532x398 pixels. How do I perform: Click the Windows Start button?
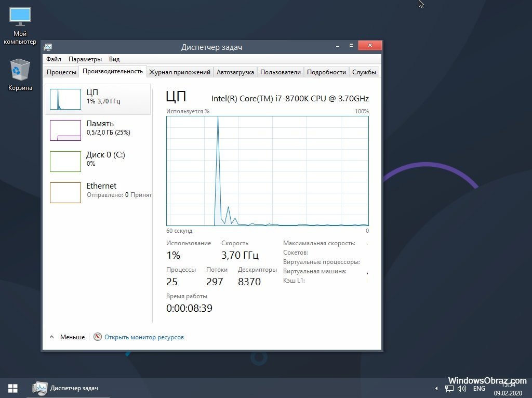(x=12, y=388)
